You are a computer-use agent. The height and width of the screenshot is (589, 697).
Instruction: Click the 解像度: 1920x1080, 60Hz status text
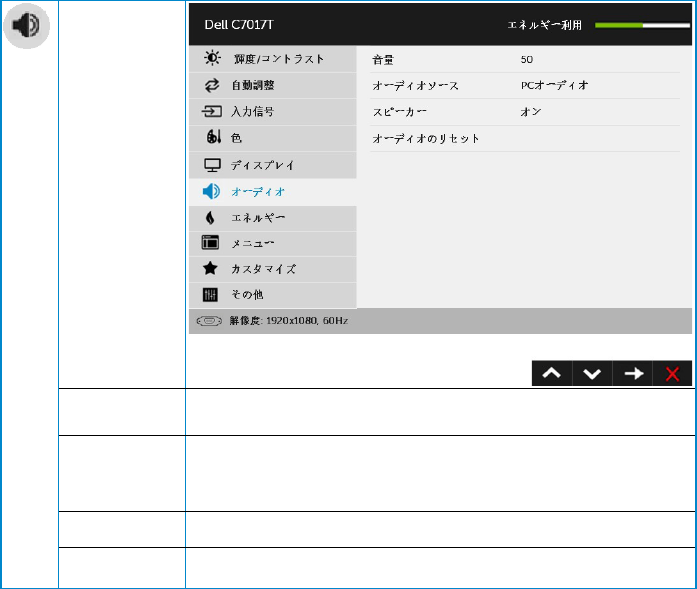(288, 321)
